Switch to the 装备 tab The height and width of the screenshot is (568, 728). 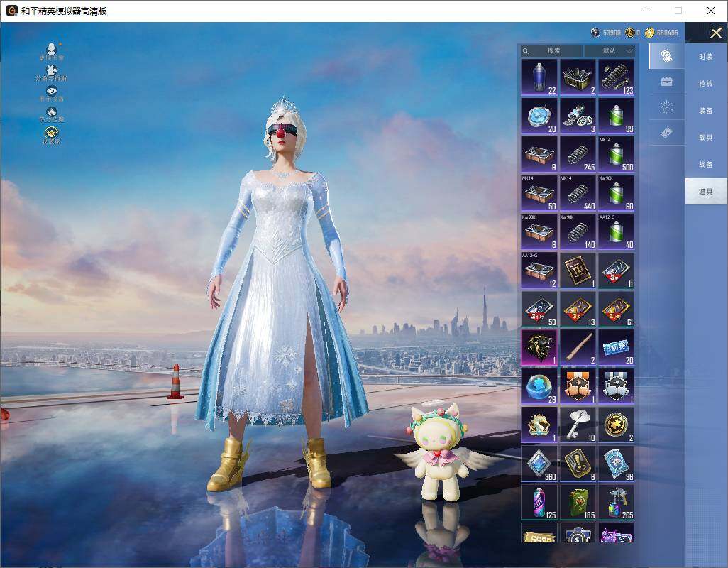pyautogui.click(x=706, y=111)
